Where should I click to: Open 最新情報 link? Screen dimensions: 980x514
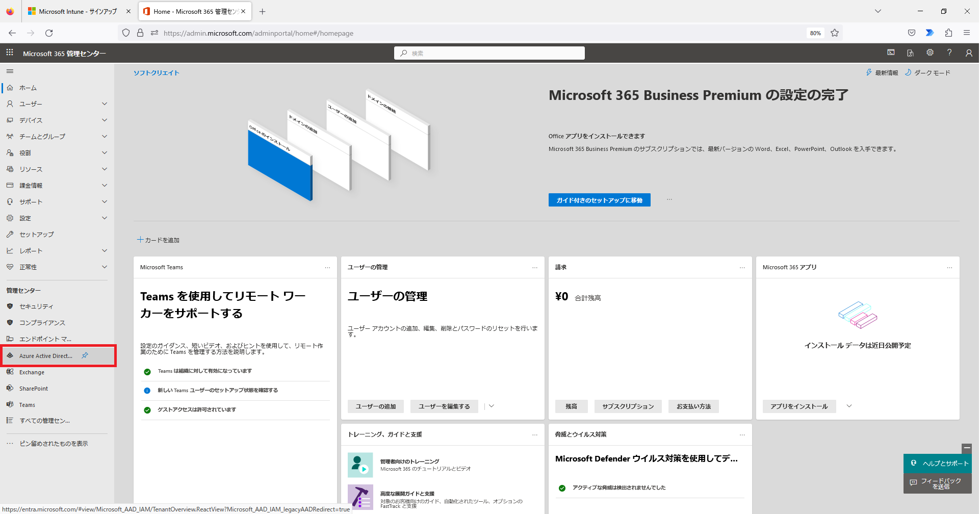(882, 73)
